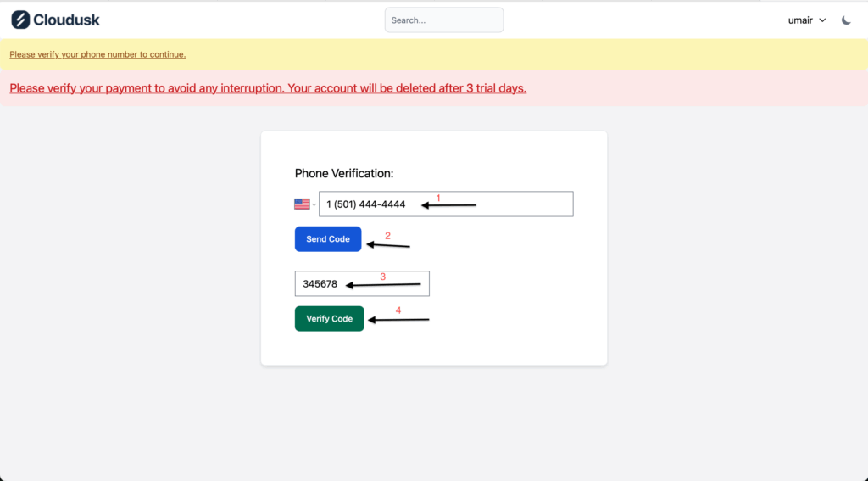Click the US flag icon
This screenshot has height=481, width=868.
coord(302,204)
